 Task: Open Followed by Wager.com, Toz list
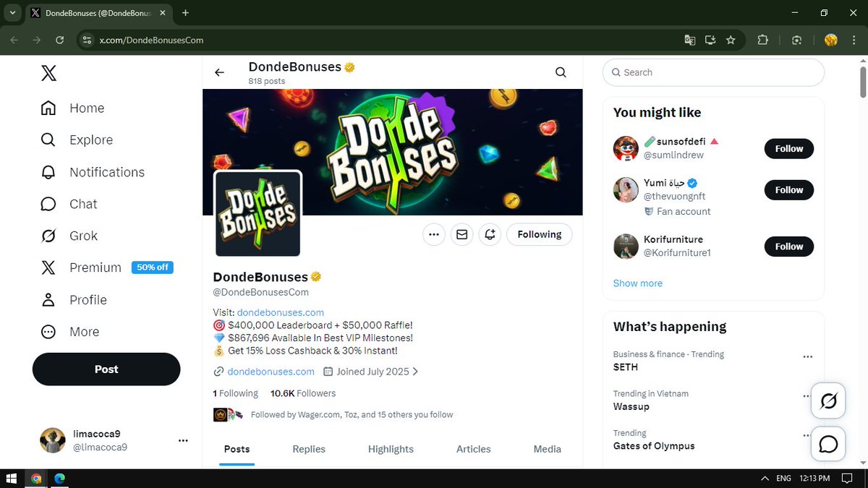point(352,415)
